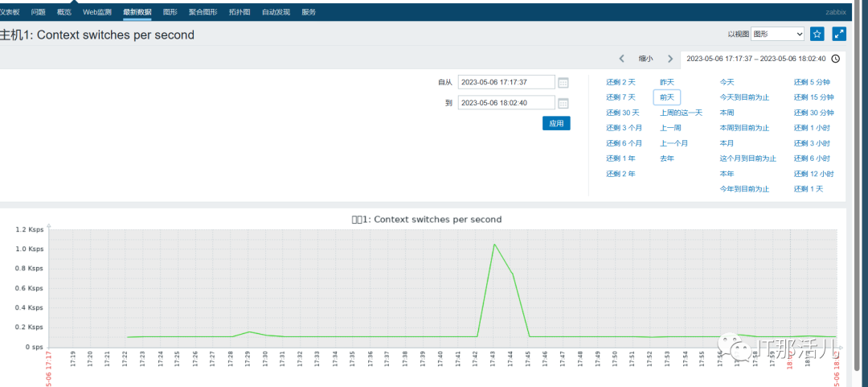The width and height of the screenshot is (868, 387).
Task: Select 还剩 2 天 time range
Action: (620, 82)
